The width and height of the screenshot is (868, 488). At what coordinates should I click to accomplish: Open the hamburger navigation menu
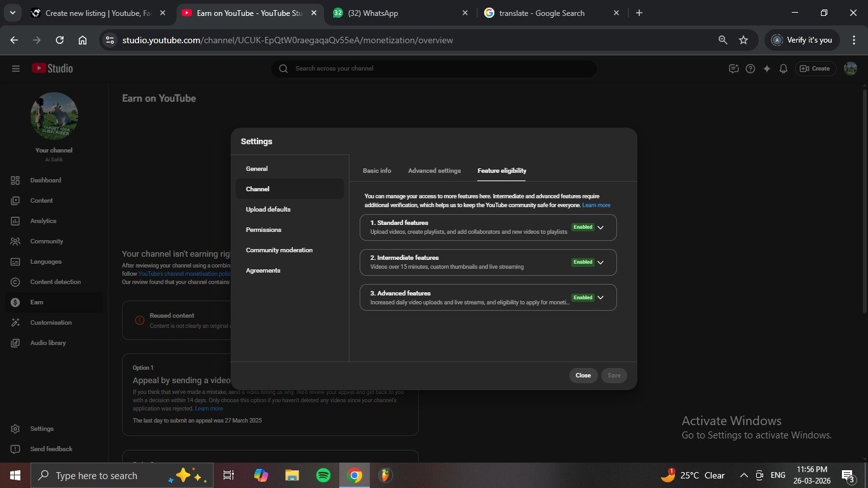[16, 69]
